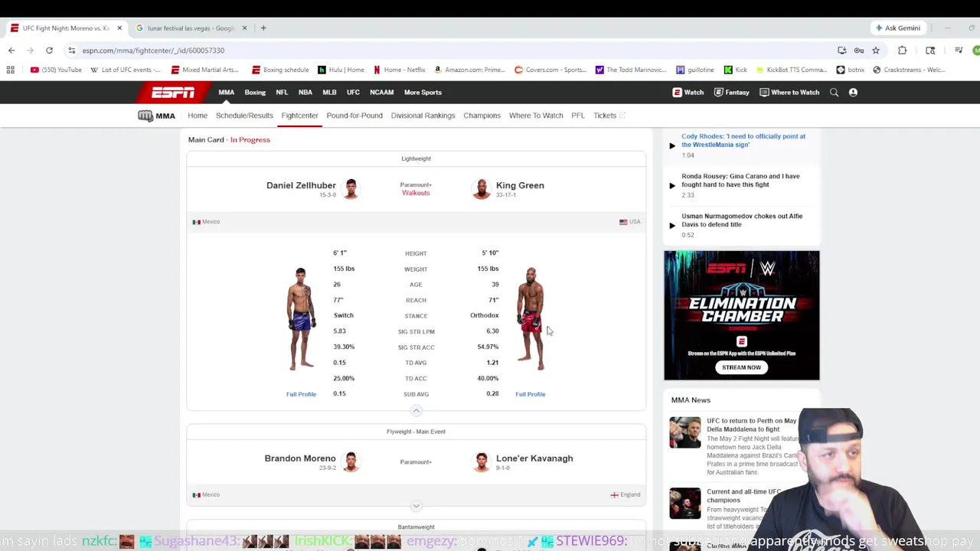Image resolution: width=980 pixels, height=551 pixels.
Task: Open Daniel Zellhuber's Full Profile
Action: coord(301,394)
